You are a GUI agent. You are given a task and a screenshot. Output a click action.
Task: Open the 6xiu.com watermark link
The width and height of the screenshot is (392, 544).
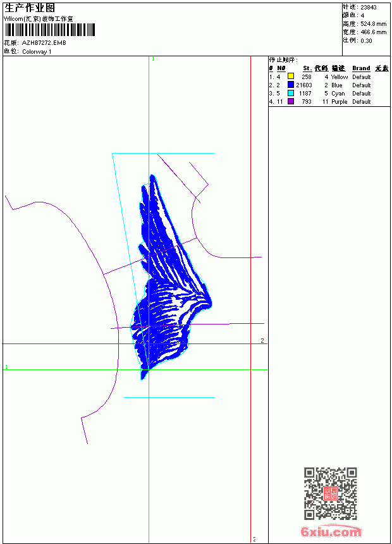click(x=331, y=531)
